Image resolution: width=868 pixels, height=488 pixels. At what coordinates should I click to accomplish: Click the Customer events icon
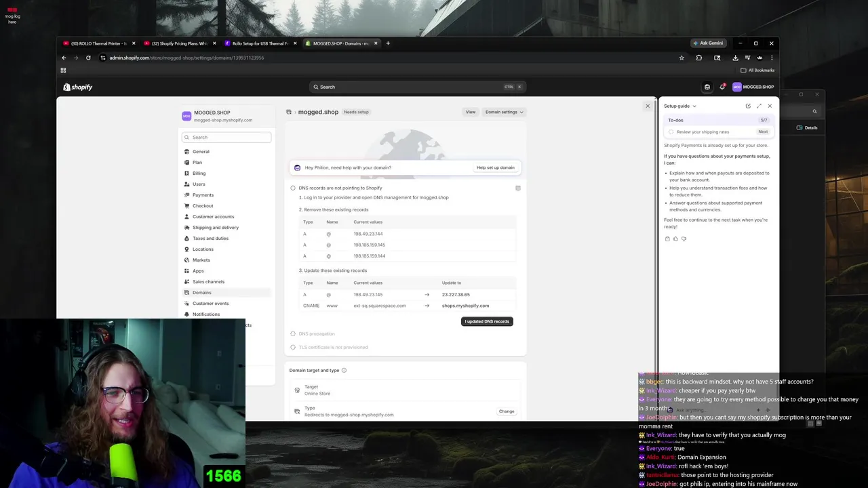pyautogui.click(x=186, y=304)
